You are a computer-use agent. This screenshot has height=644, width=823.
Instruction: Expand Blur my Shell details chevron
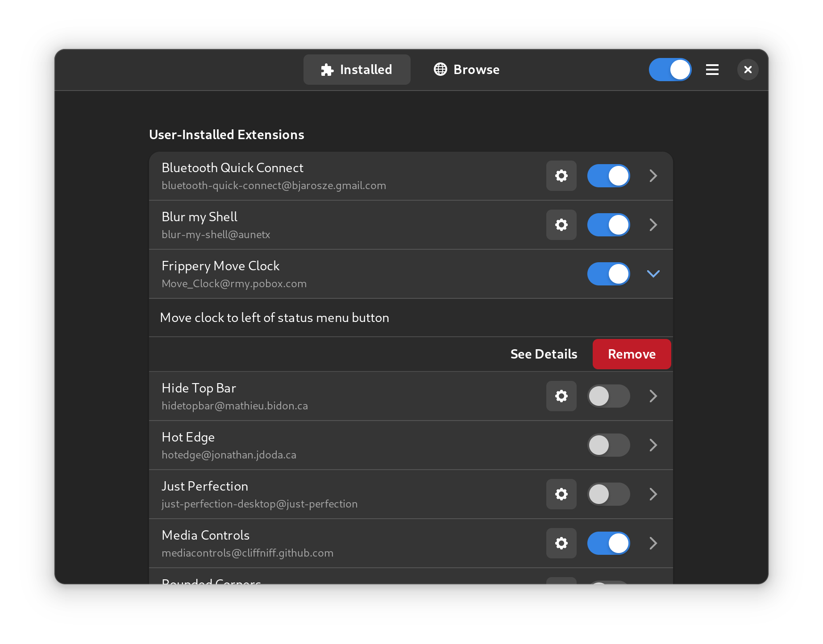pyautogui.click(x=653, y=225)
